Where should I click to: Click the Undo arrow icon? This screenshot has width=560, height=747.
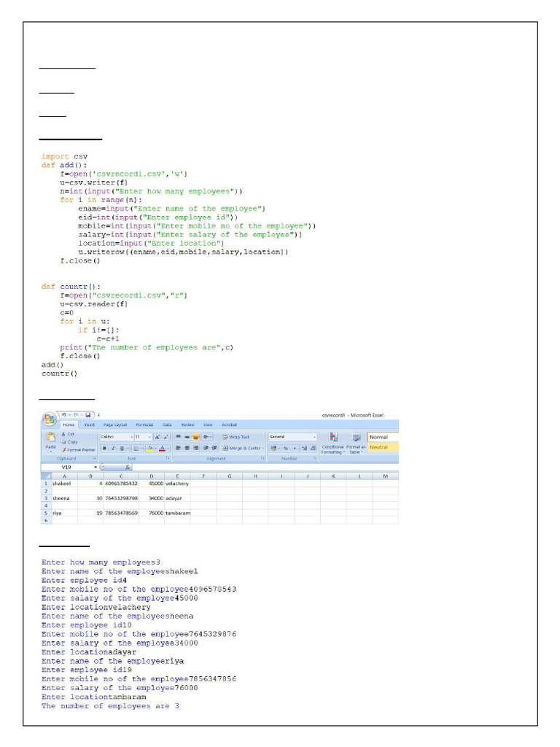point(65,414)
